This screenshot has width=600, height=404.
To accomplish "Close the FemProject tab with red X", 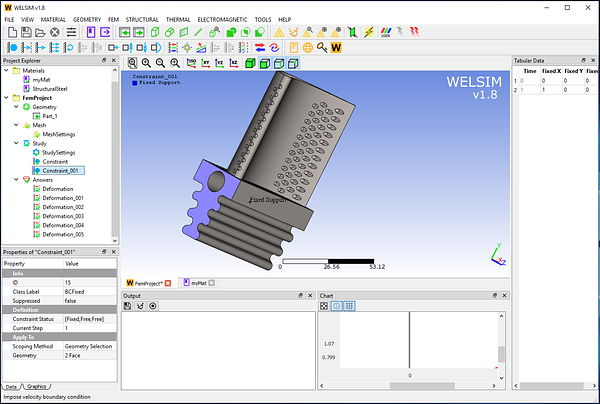I will (x=168, y=283).
